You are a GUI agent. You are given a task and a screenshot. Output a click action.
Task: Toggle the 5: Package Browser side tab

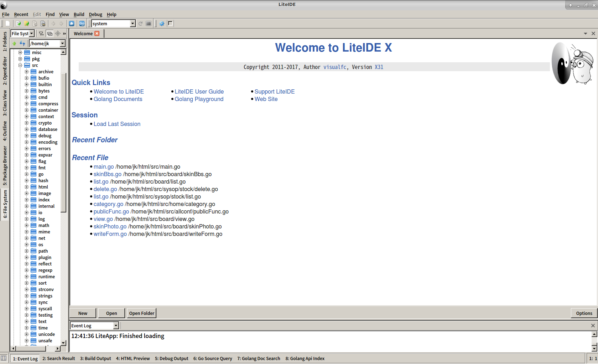(x=5, y=165)
